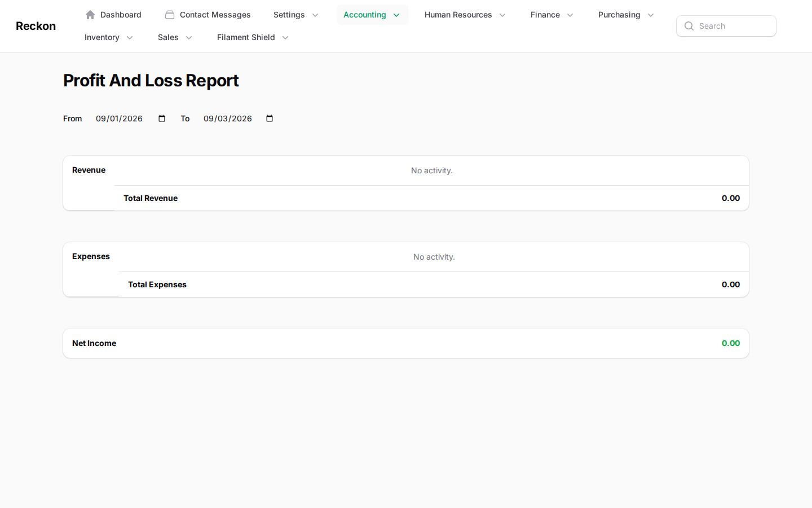Click the Expenses 'No activity.' text
812x508 pixels.
434,257
